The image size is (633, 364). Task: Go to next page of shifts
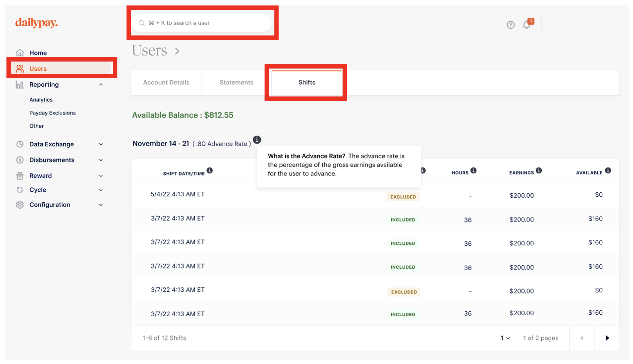click(607, 338)
